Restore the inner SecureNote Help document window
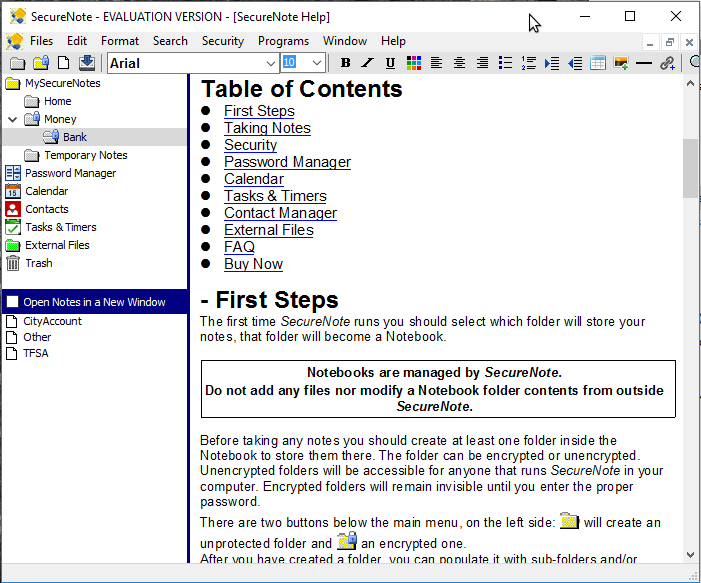Image resolution: width=701 pixels, height=583 pixels. [x=669, y=42]
